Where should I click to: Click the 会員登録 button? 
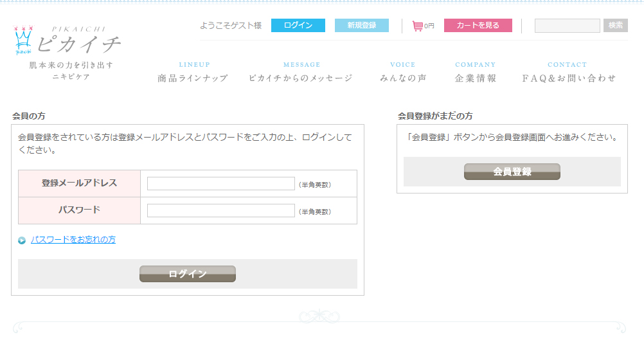pyautogui.click(x=512, y=172)
